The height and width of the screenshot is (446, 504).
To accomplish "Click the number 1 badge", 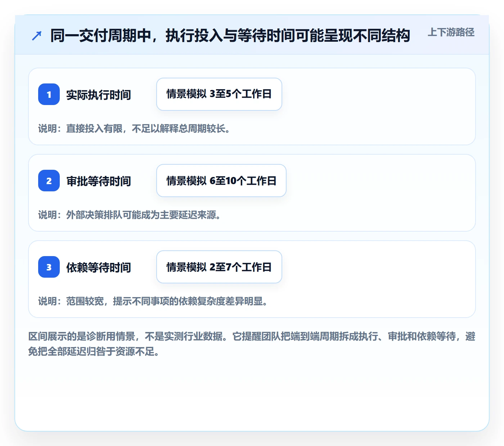I will click(49, 94).
